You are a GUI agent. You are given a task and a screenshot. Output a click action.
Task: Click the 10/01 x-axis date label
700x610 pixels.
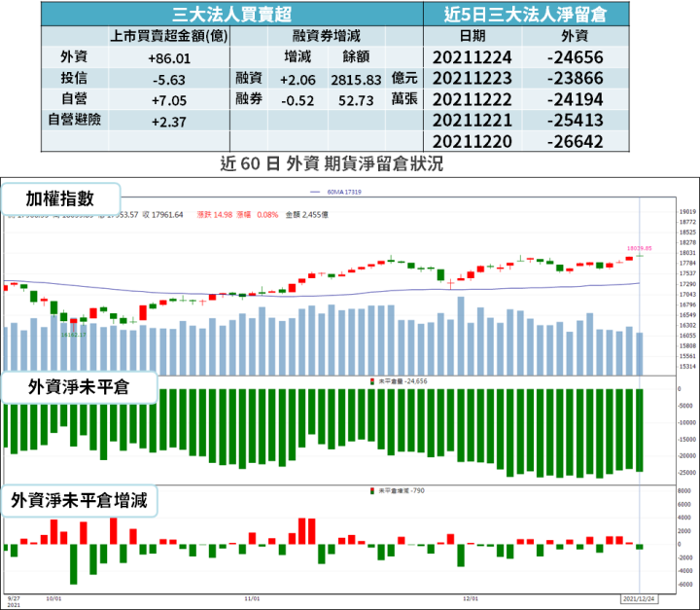53,598
